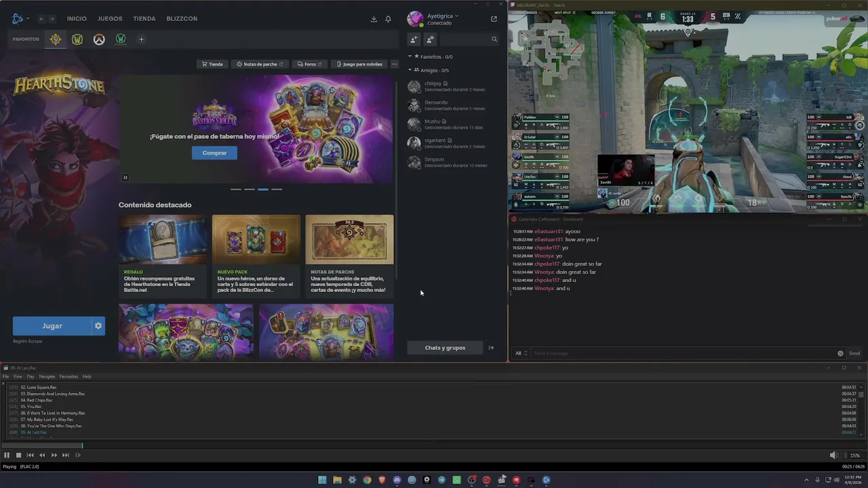Open Juego para móviles link

359,64
